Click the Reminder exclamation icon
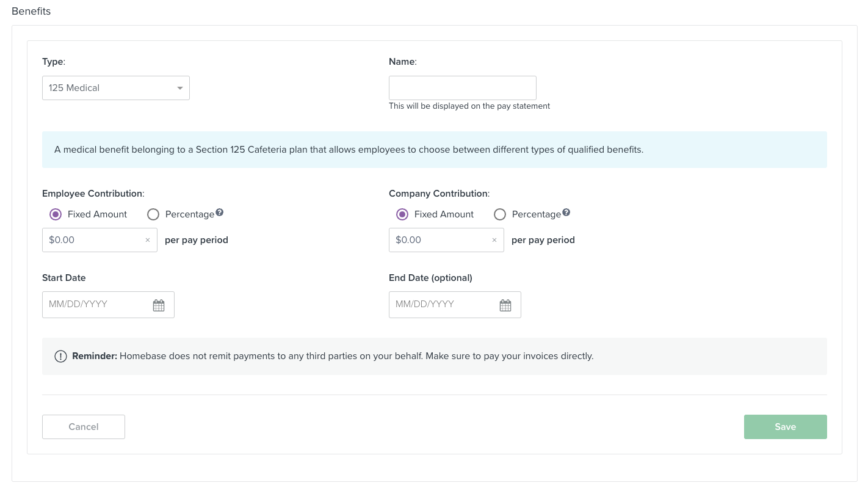 60,356
